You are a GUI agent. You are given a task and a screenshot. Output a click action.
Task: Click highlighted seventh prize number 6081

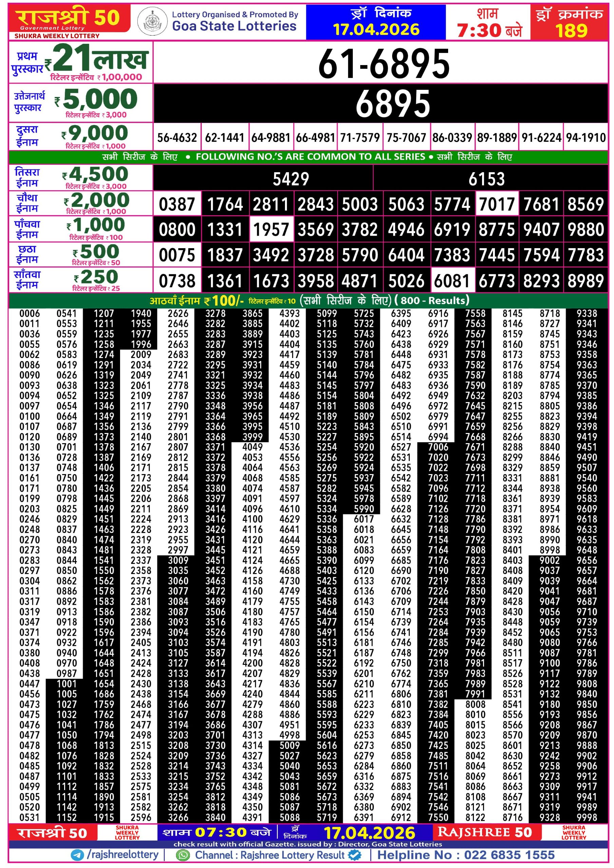pos(452,281)
